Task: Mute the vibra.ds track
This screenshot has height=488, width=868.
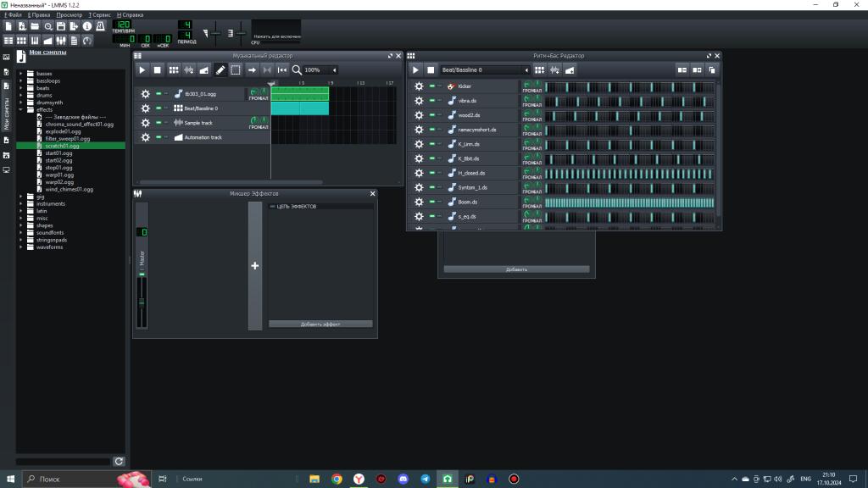Action: click(x=432, y=100)
